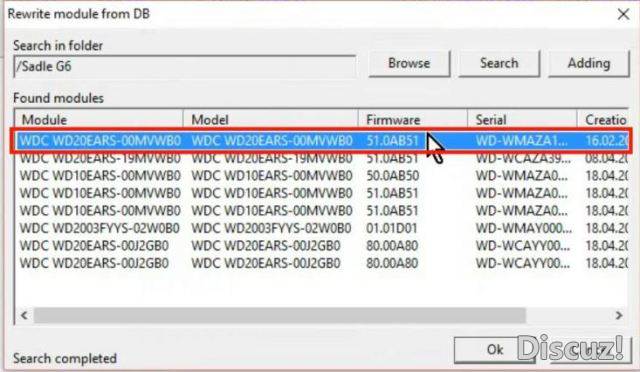
Task: Click the horizontal scrollbar left arrow
Action: tap(24, 315)
